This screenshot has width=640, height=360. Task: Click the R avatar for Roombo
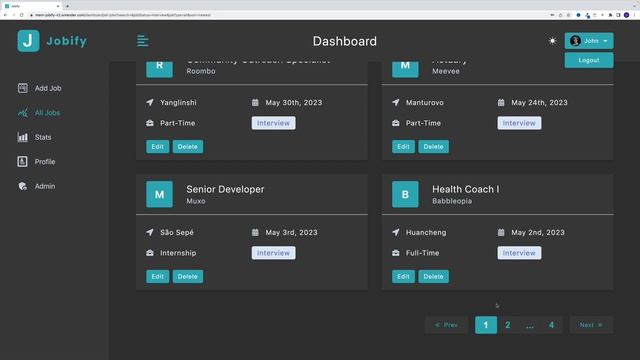160,69
